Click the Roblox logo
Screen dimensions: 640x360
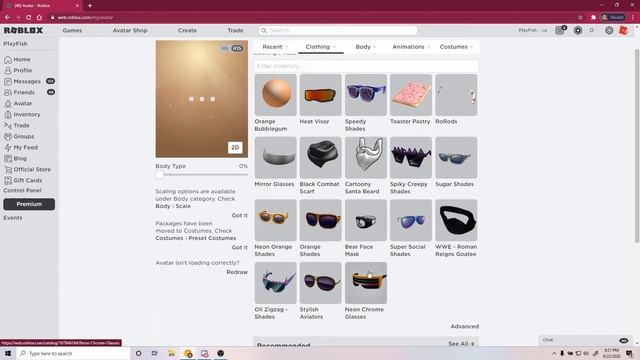(23, 31)
